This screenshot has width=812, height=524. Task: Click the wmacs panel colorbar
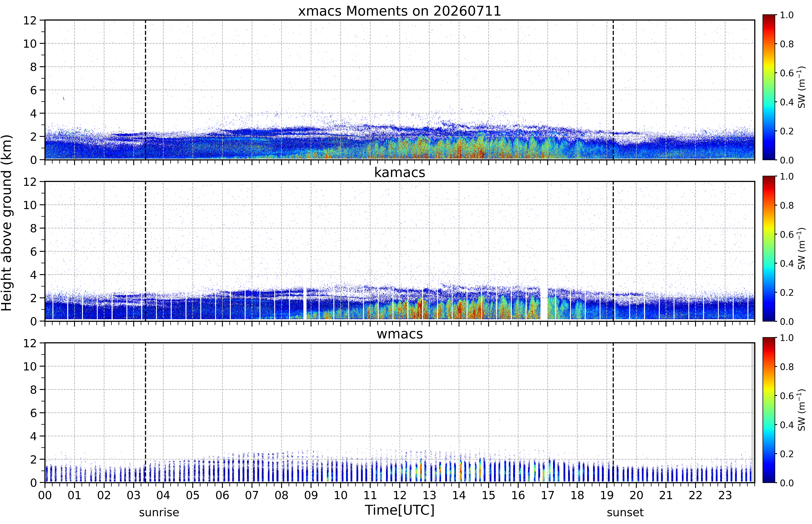[x=769, y=410]
